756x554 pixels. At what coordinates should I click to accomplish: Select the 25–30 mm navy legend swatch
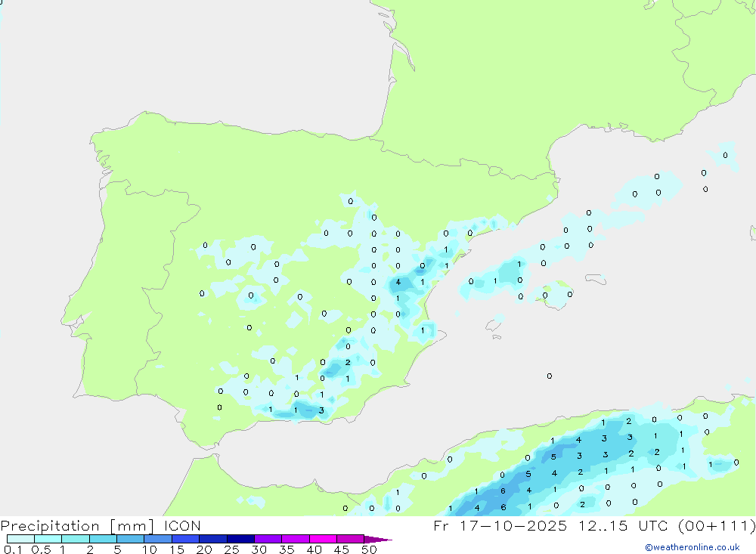point(240,539)
